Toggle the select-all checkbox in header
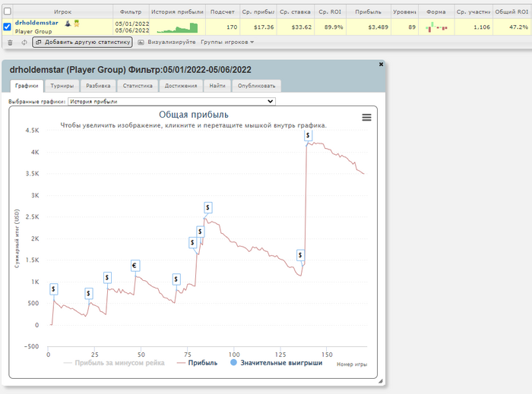 point(8,11)
